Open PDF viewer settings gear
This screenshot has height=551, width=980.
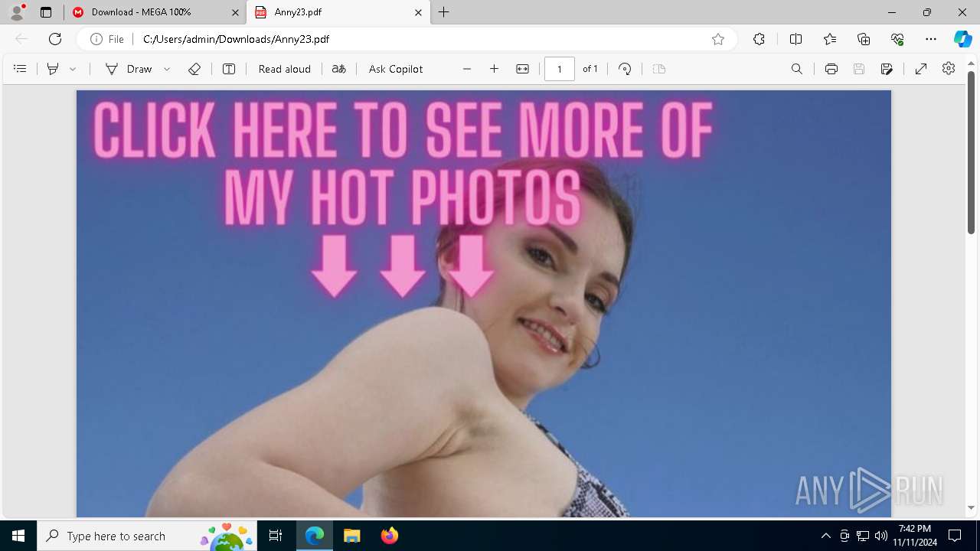[949, 69]
